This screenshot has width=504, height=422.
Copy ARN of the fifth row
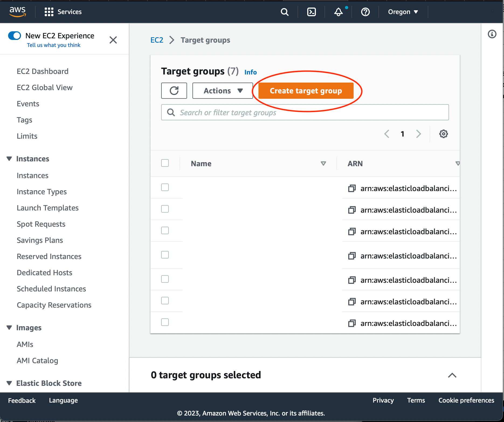click(x=352, y=280)
